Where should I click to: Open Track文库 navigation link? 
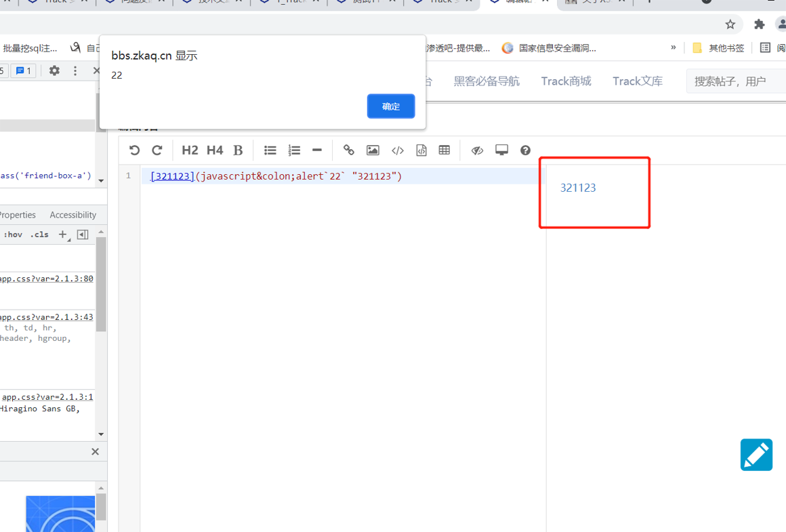point(638,81)
